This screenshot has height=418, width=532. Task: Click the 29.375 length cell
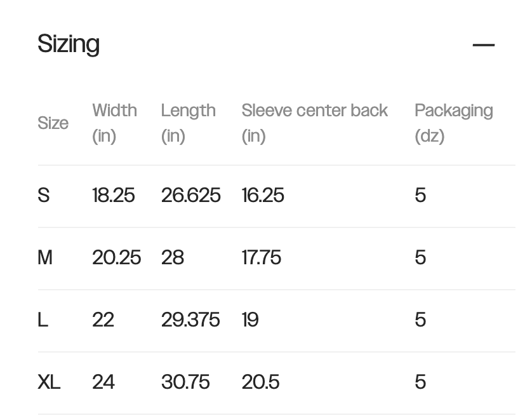point(190,320)
